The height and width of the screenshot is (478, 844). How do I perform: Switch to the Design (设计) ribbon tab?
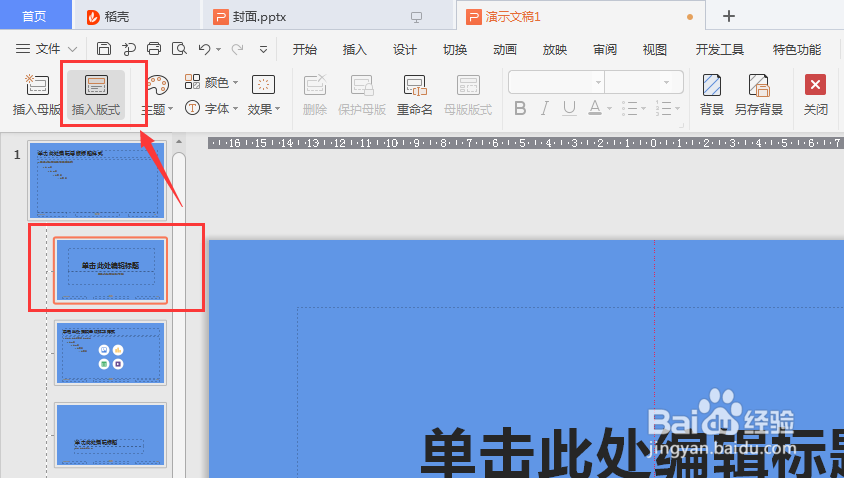tap(405, 50)
